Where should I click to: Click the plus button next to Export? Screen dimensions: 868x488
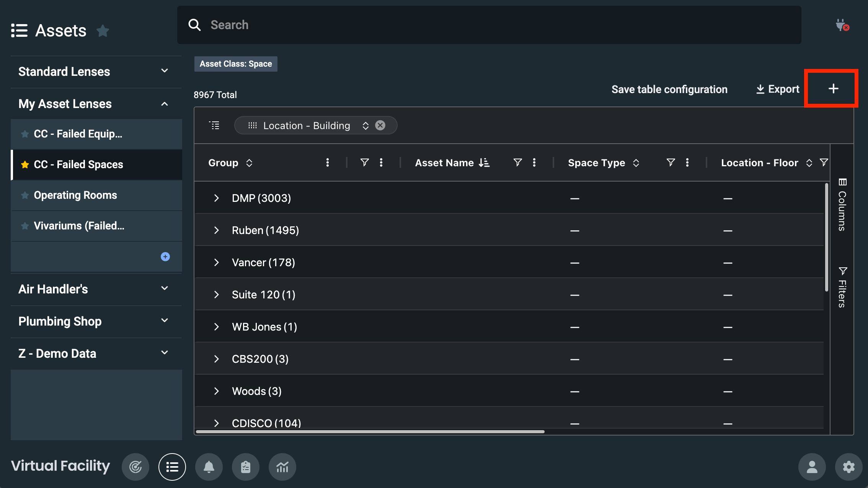(x=833, y=89)
